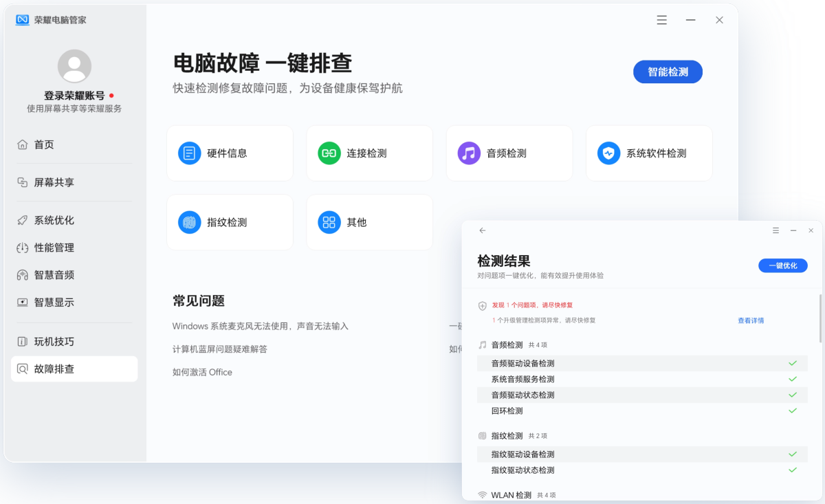The width and height of the screenshot is (825, 504).
Task: Click the fingerprint icon beside the 指纹检测 heading
Action: [x=483, y=436]
